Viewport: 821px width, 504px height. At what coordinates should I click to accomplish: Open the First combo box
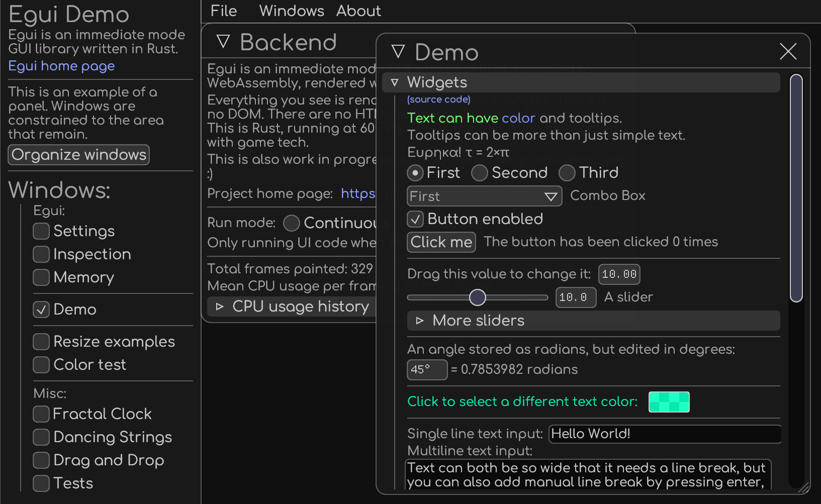pyautogui.click(x=484, y=196)
